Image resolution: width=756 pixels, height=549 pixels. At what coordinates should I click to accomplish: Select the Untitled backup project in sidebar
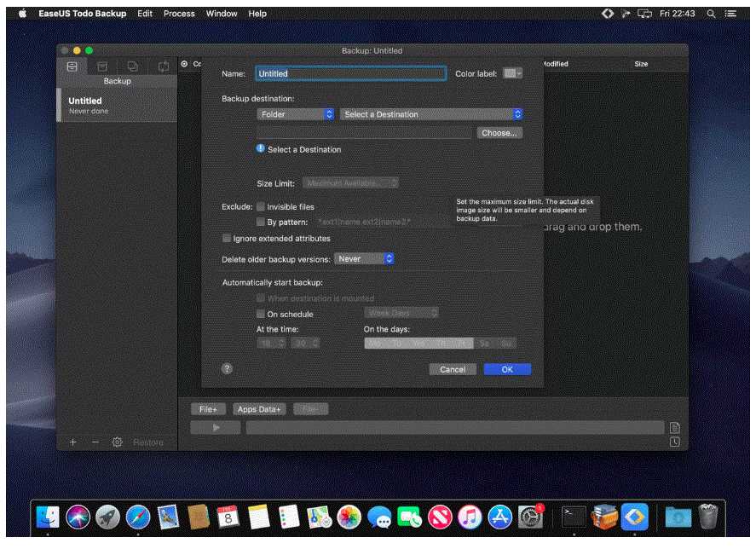[117, 105]
